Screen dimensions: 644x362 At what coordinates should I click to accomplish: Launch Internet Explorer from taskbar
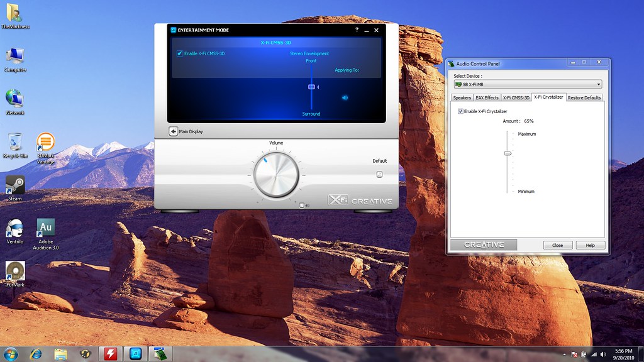coord(36,354)
